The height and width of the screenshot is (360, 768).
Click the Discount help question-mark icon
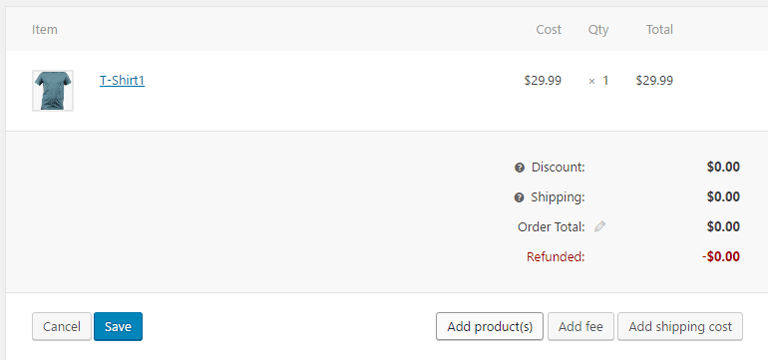[x=519, y=168]
